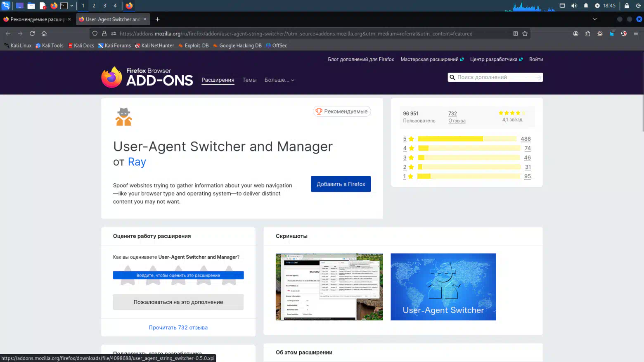Show site security padlock information
The image size is (644, 362).
(x=104, y=34)
